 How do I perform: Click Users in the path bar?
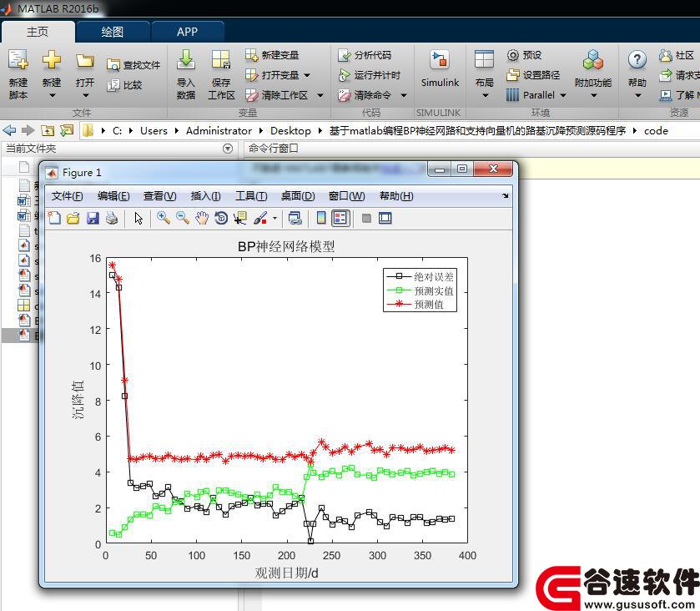(154, 131)
